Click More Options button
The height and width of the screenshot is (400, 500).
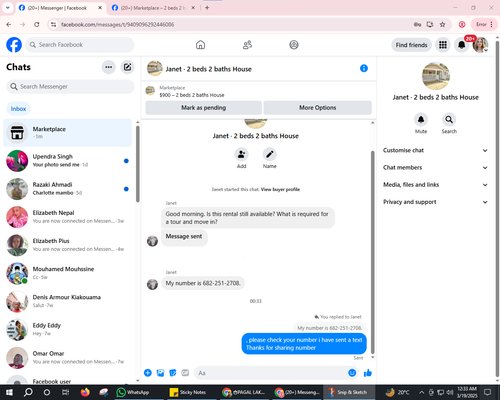[317, 108]
